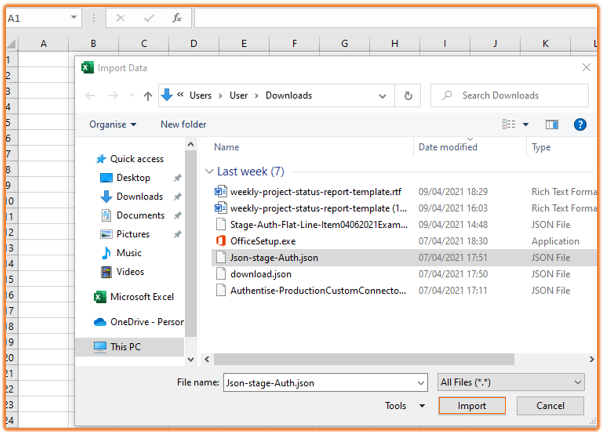Image resolution: width=603 pixels, height=432 pixels.
Task: Click the New folder button
Action: tap(183, 125)
